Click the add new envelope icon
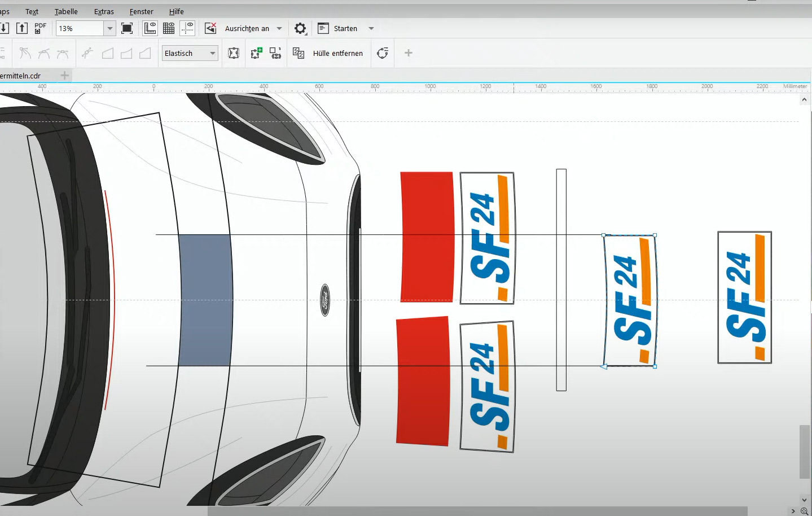The width and height of the screenshot is (812, 516). 257,53
